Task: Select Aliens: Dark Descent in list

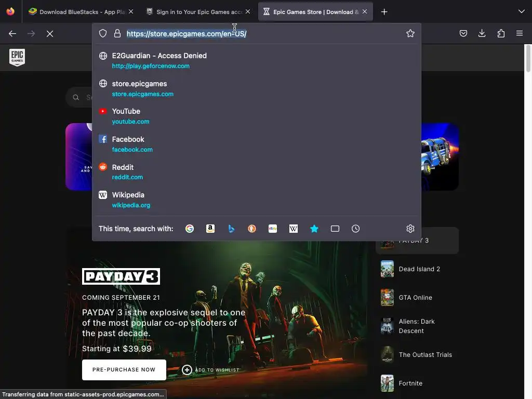Action: pos(417,326)
